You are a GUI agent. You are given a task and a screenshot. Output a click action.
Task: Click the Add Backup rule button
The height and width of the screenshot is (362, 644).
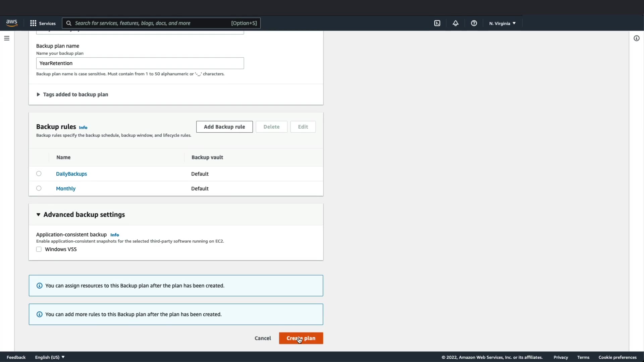(224, 127)
